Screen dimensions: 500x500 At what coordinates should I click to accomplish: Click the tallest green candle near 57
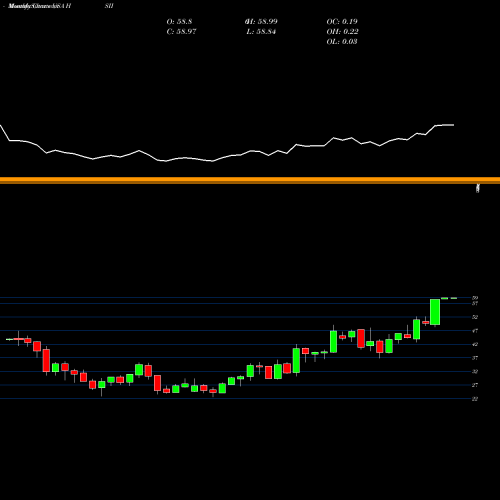pyautogui.click(x=435, y=312)
